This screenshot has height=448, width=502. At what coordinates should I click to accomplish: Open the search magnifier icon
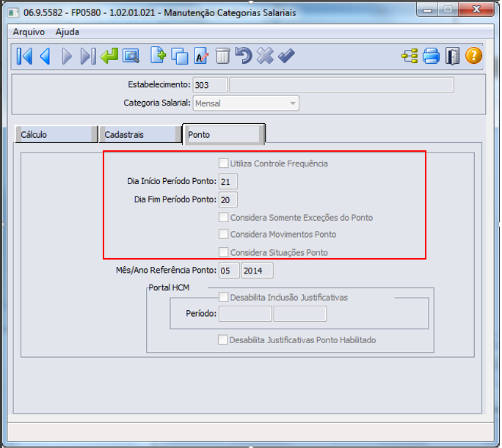pos(131,56)
